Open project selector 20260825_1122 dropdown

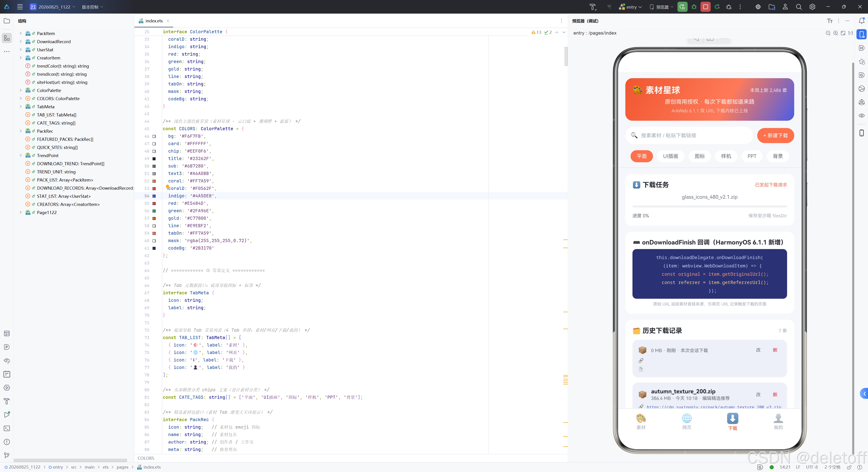tap(52, 7)
